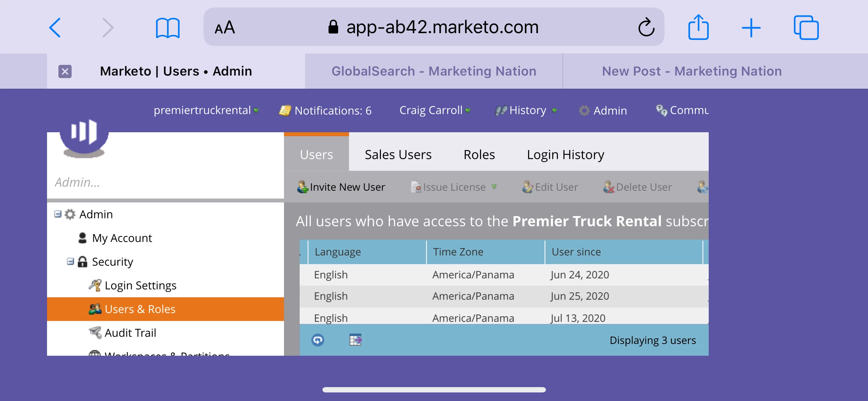Collapse the Security tree node
The height and width of the screenshot is (401, 868).
click(x=70, y=262)
